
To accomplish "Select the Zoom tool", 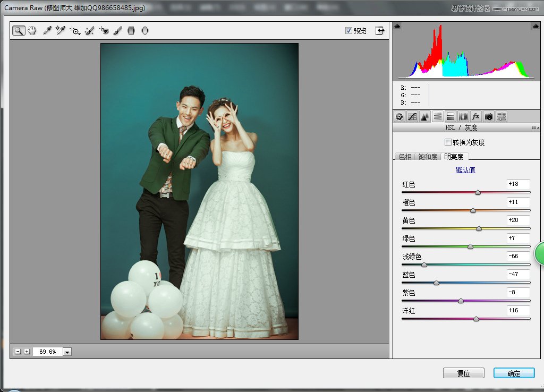I will click(x=19, y=30).
